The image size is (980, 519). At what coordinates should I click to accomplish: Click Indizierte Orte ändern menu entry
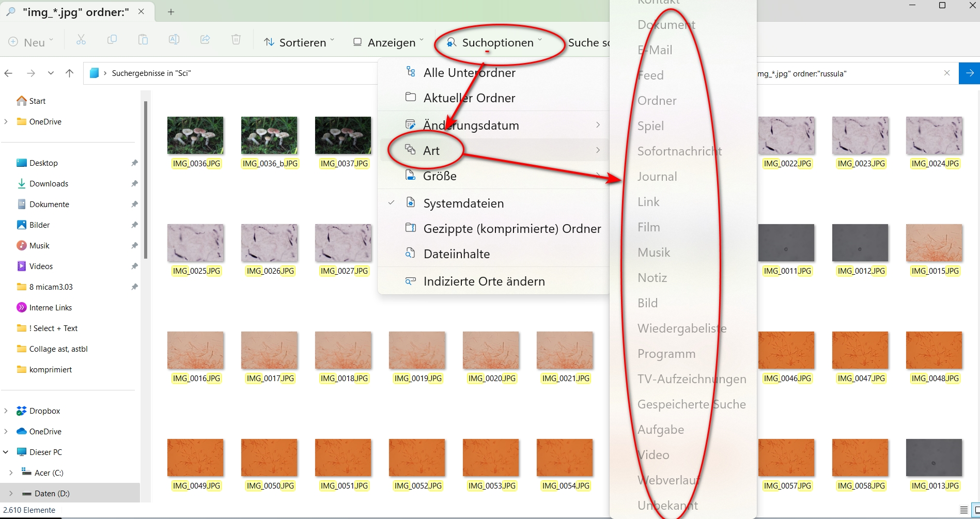tap(484, 281)
